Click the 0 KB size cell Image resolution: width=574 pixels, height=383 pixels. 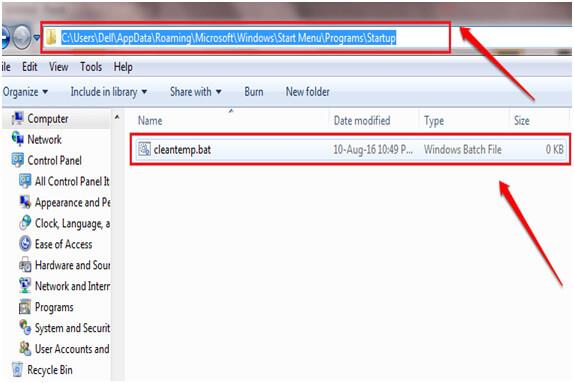pyautogui.click(x=555, y=149)
